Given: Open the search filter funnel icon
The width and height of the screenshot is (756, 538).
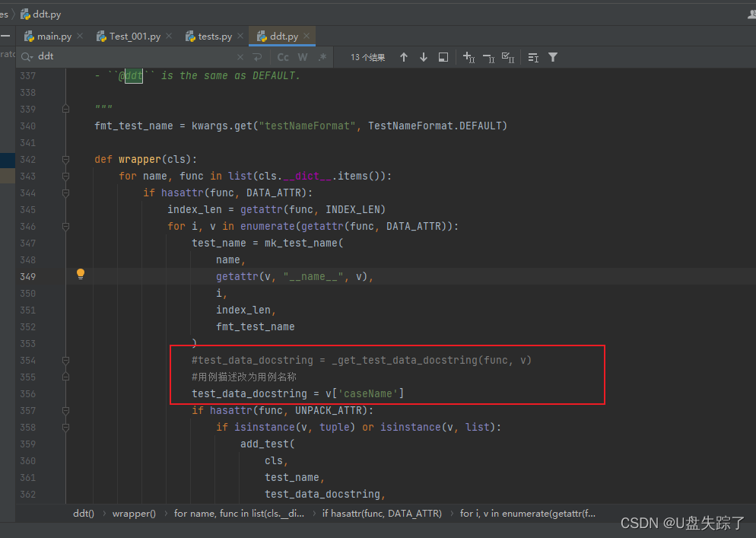Looking at the screenshot, I should (552, 57).
